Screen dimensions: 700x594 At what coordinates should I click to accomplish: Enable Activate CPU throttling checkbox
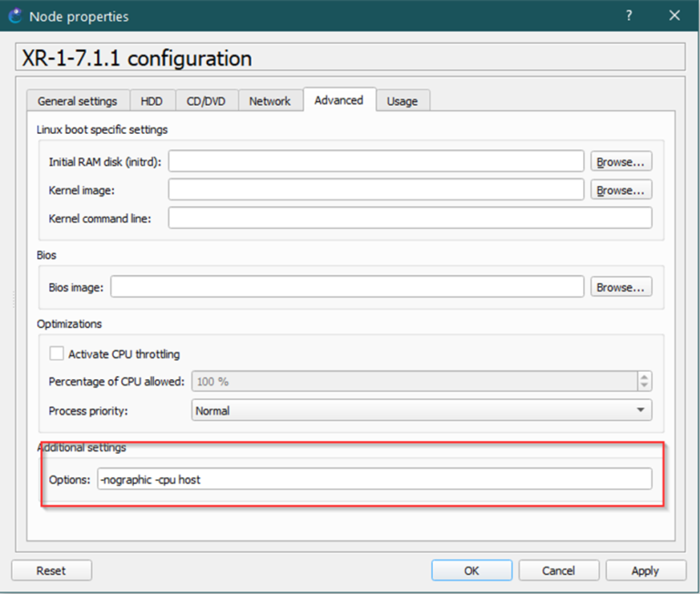click(57, 353)
